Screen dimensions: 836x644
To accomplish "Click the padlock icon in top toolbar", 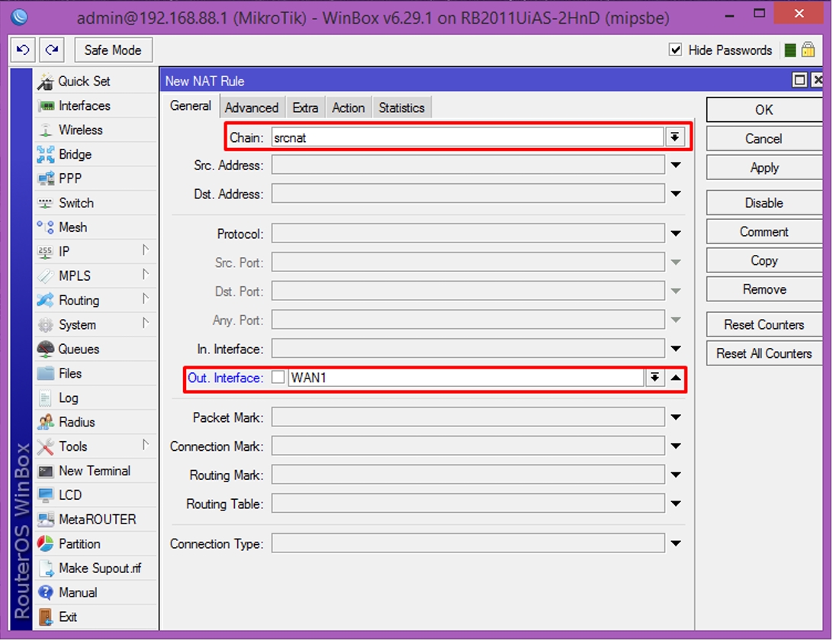I will coord(809,50).
